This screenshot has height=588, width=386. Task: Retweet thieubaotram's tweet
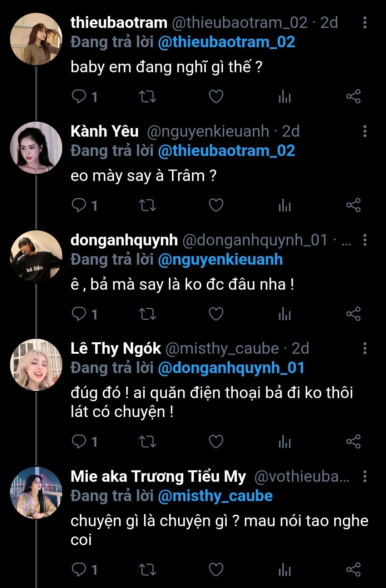(x=147, y=97)
